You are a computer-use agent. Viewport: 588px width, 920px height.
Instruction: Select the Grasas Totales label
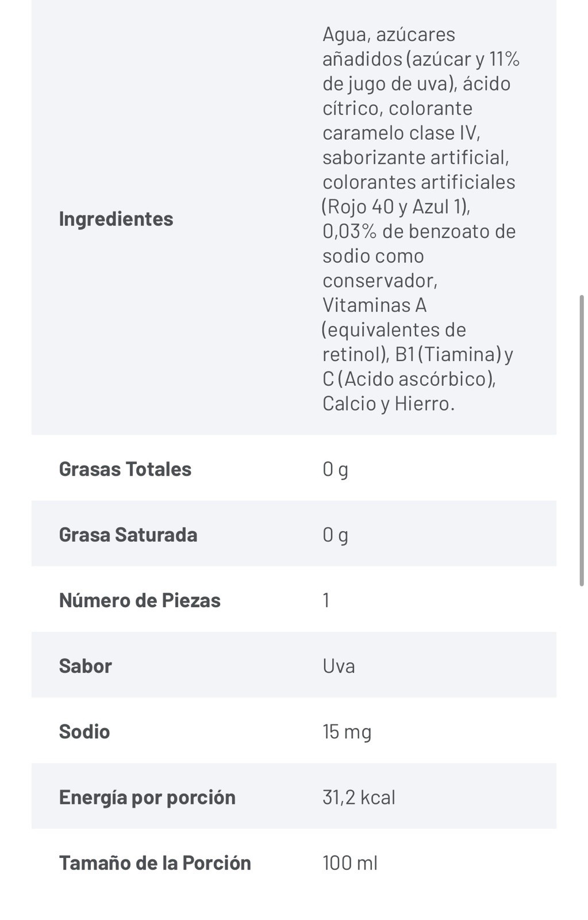pos(125,469)
